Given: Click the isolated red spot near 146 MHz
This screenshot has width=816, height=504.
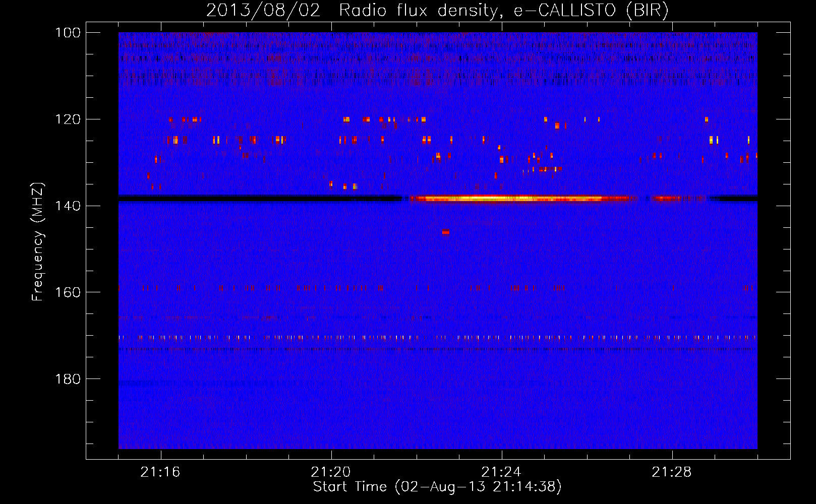Looking at the screenshot, I should [446, 232].
